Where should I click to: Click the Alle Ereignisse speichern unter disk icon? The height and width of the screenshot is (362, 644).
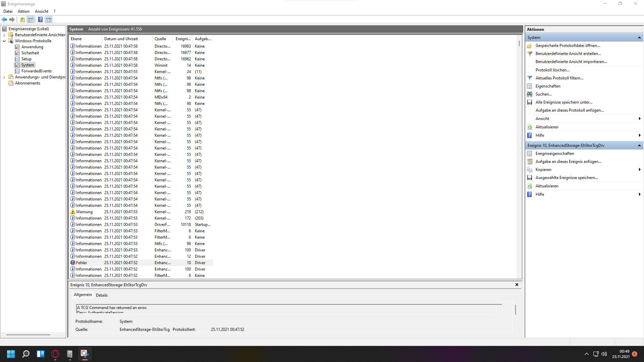[x=530, y=102]
